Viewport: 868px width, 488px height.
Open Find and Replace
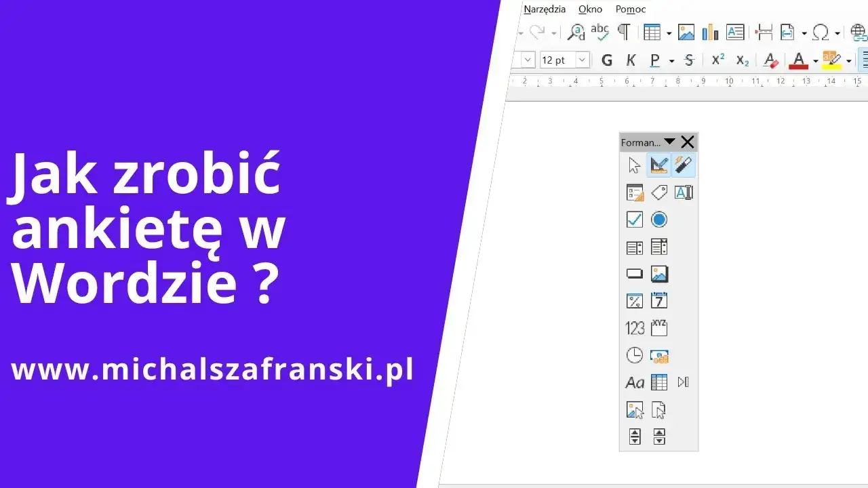tap(576, 32)
